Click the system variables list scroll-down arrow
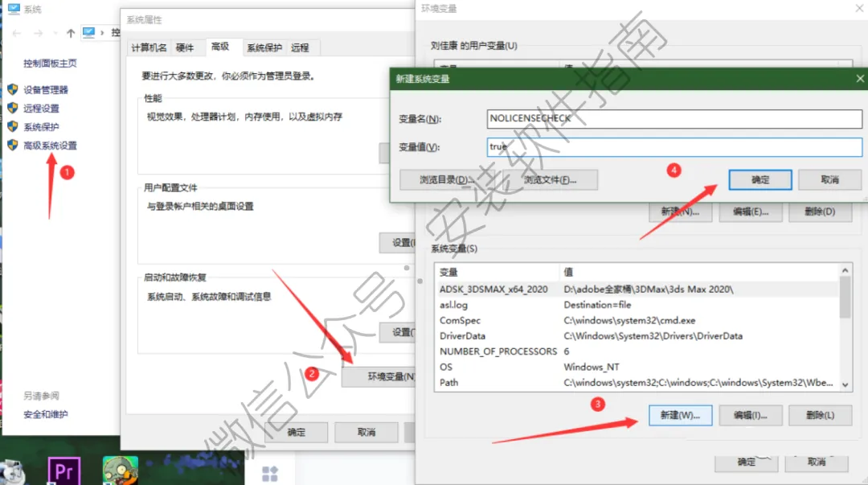868x485 pixels. coord(845,384)
